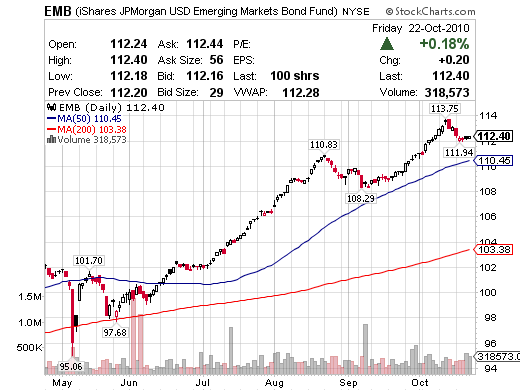Click the candlestick icon beside EMB (Daily)
Viewport: 520px width, 391px height.
tap(51, 107)
